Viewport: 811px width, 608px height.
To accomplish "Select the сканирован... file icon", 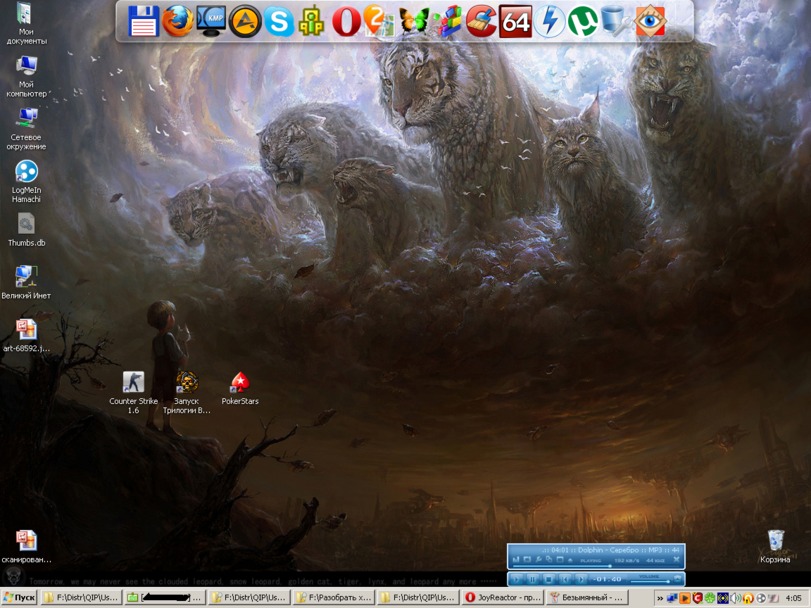I will coord(26,546).
